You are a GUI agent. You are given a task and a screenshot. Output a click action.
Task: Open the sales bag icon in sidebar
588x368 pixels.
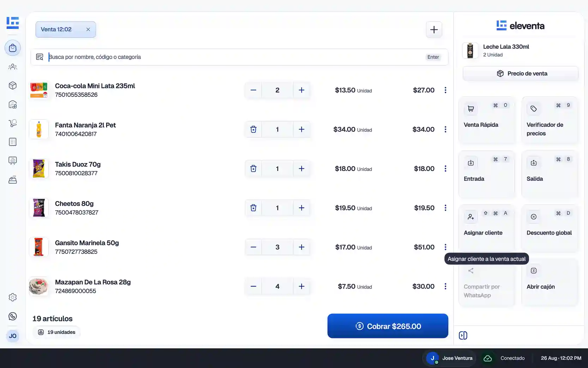13,48
